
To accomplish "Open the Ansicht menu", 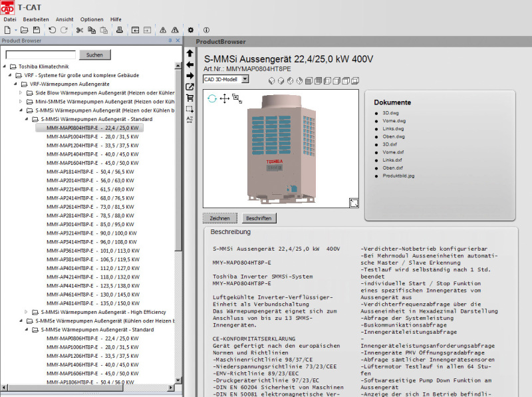I will pyautogui.click(x=65, y=19).
